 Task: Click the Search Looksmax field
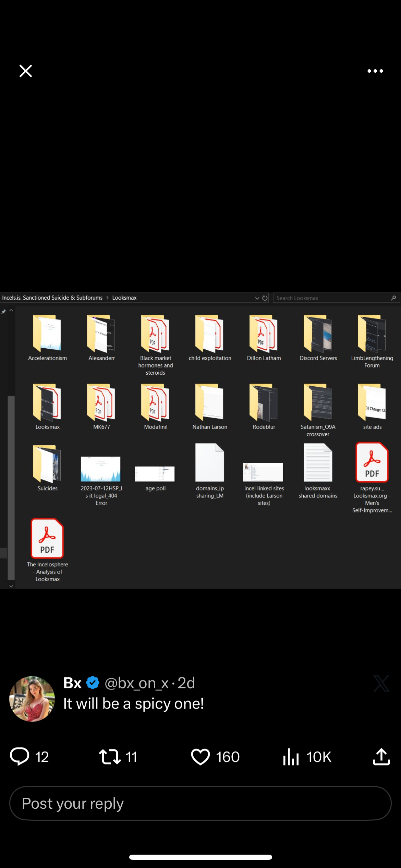(x=336, y=298)
